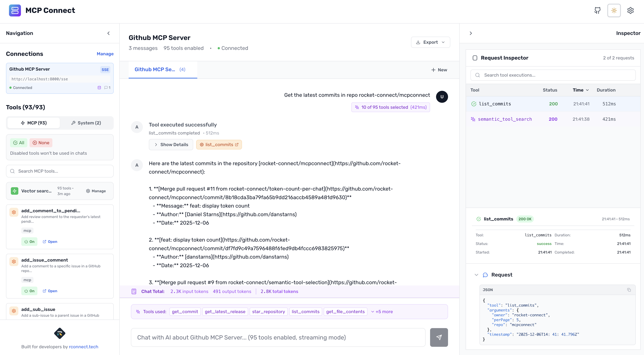
Task: Send the chat message with the paper plane icon
Action: tap(439, 337)
